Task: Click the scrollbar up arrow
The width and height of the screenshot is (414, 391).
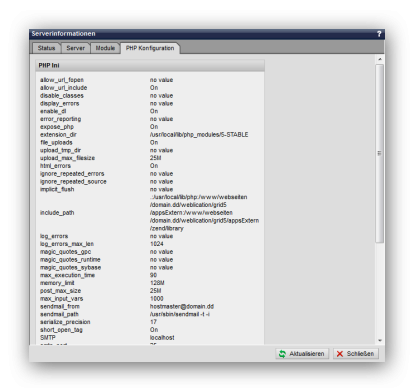Action: pos(380,59)
